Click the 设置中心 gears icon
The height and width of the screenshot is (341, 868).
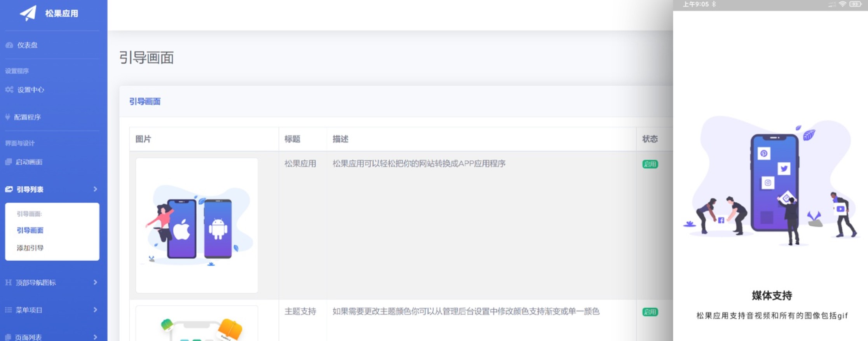click(9, 90)
